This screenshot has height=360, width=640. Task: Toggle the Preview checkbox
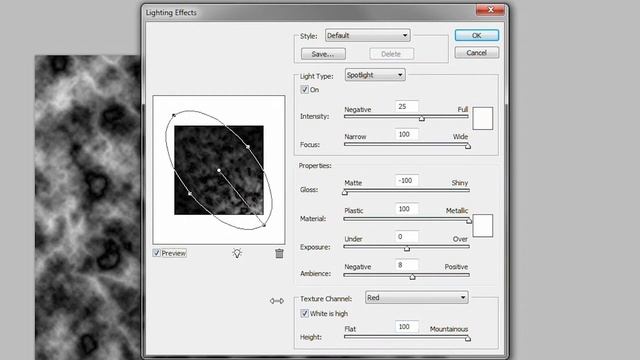tap(156, 253)
